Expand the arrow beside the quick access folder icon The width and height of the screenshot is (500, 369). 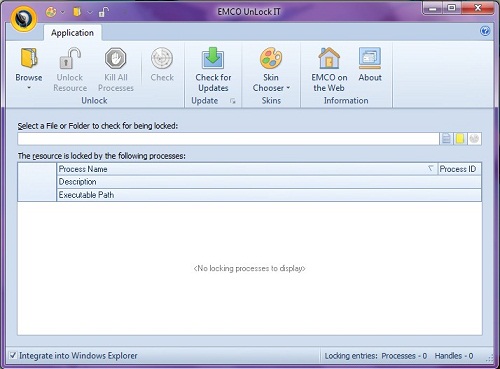[x=90, y=13]
